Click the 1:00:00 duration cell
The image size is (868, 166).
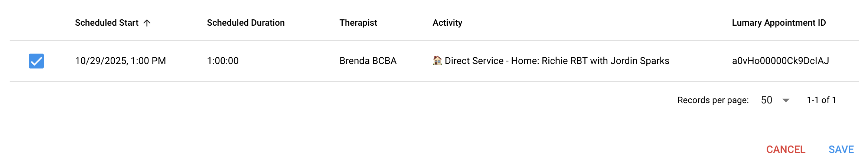223,61
